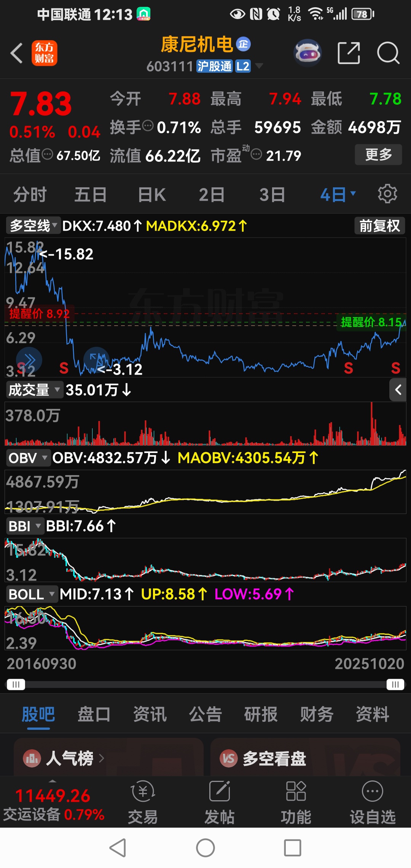
Task: Tap the 提醒价 8.15 alert line label
Action: click(371, 322)
